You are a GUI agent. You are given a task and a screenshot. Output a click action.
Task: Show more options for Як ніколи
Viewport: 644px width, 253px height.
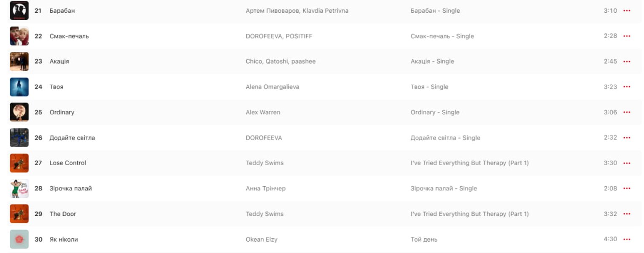click(x=627, y=239)
